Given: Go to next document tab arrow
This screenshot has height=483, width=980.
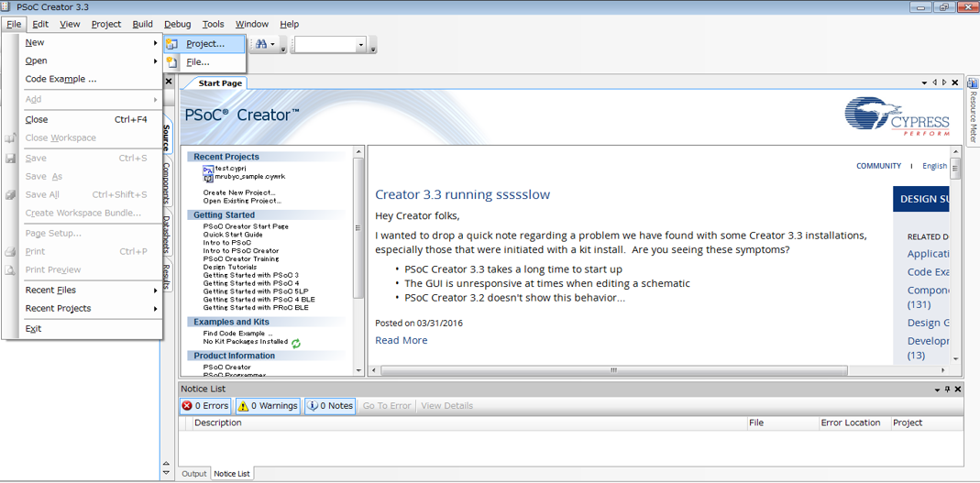Looking at the screenshot, I should coord(943,82).
